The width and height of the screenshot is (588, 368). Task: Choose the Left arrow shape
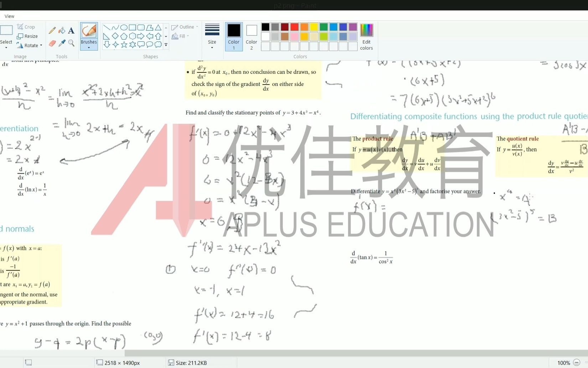point(150,36)
